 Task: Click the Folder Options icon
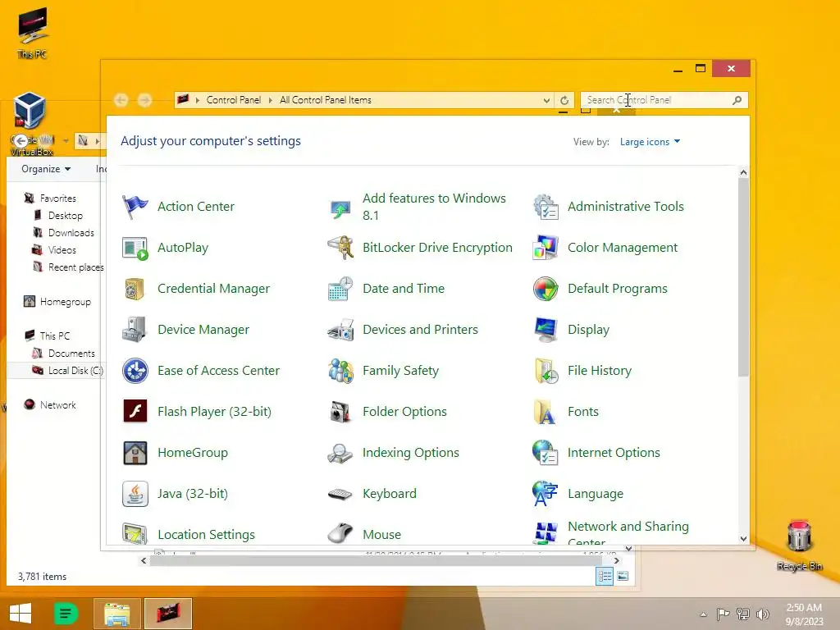click(340, 412)
